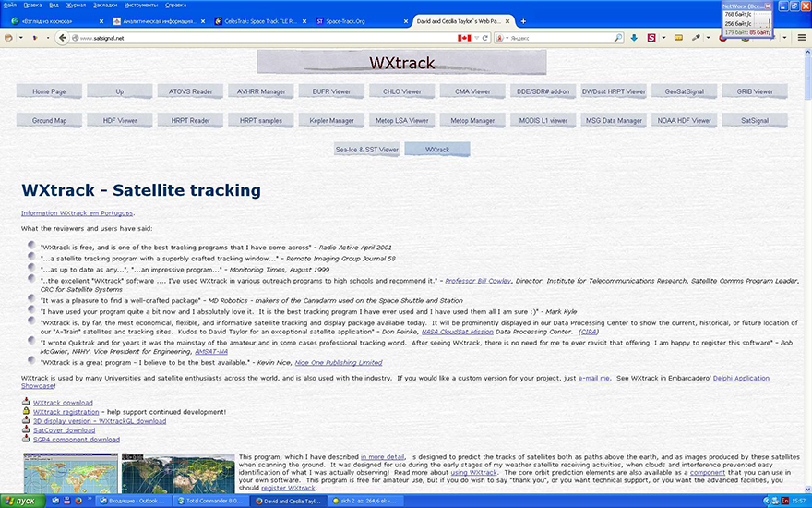Click the MSG Data Manager button

click(614, 120)
